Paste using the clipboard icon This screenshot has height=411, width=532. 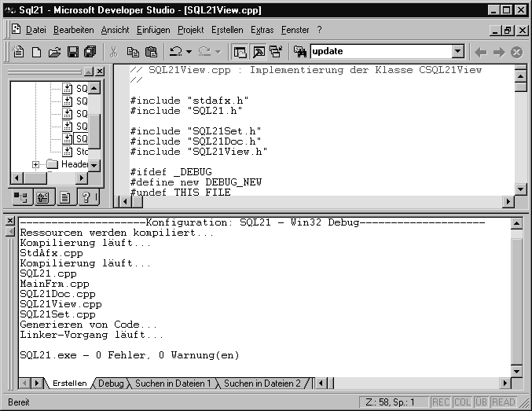(151, 52)
